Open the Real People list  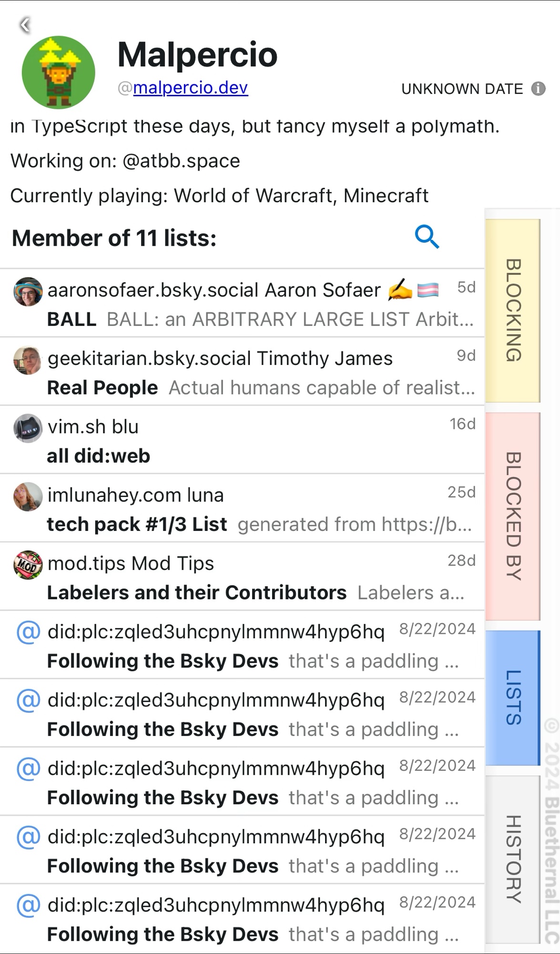click(x=102, y=388)
